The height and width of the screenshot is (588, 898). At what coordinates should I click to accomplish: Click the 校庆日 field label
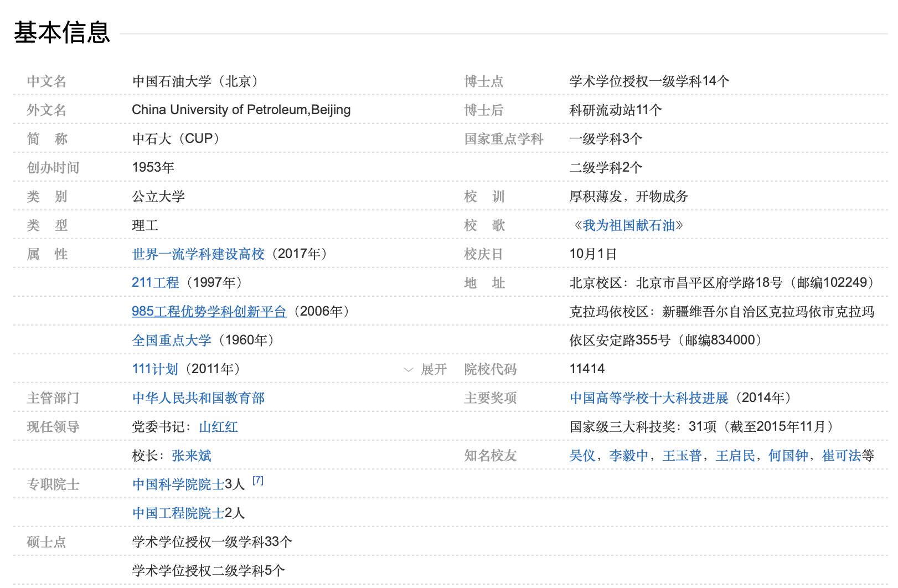484,254
